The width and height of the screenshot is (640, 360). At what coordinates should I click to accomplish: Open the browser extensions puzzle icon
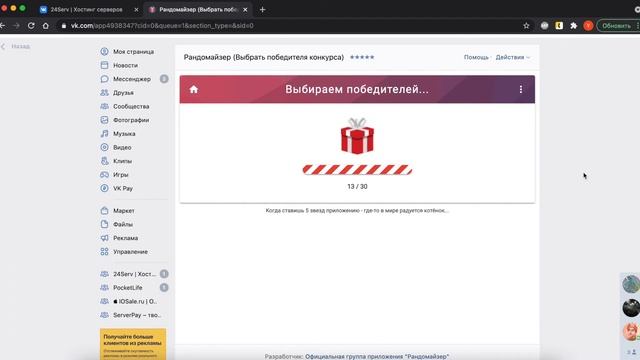point(573,26)
